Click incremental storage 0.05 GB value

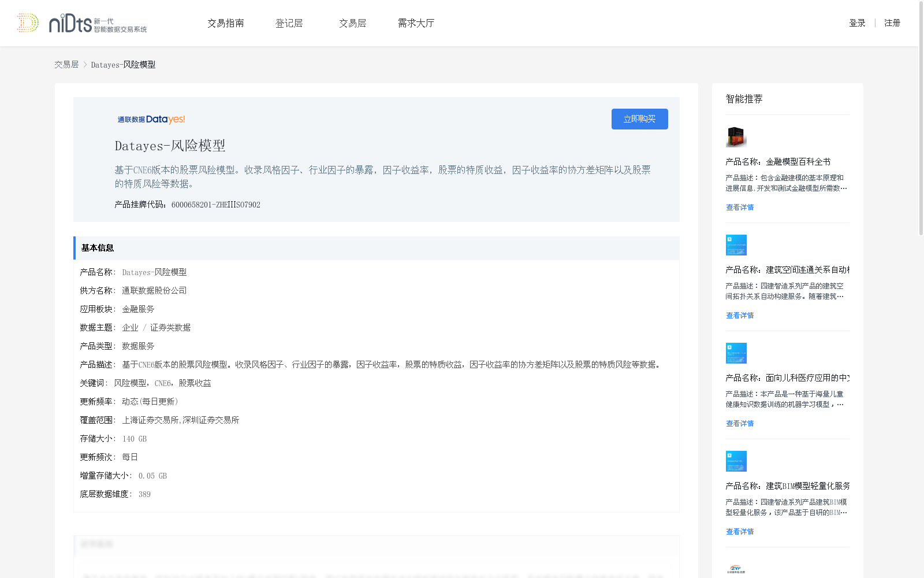pyautogui.click(x=152, y=476)
